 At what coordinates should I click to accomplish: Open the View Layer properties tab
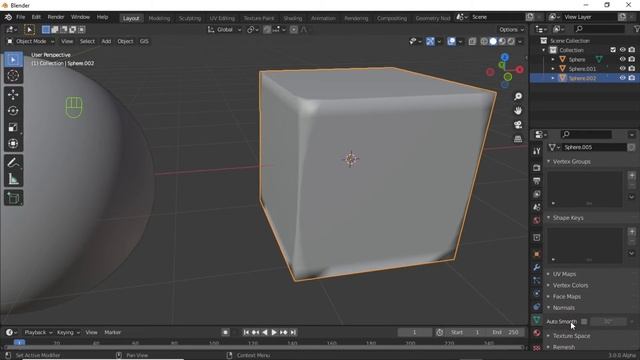pyautogui.click(x=537, y=194)
